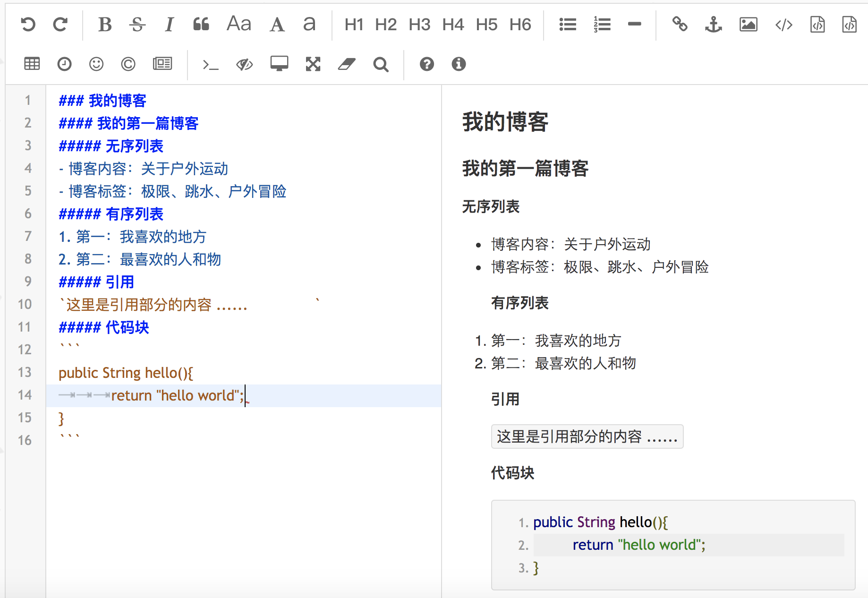The image size is (868, 598).
Task: Open the editor info dialog
Action: tap(458, 64)
